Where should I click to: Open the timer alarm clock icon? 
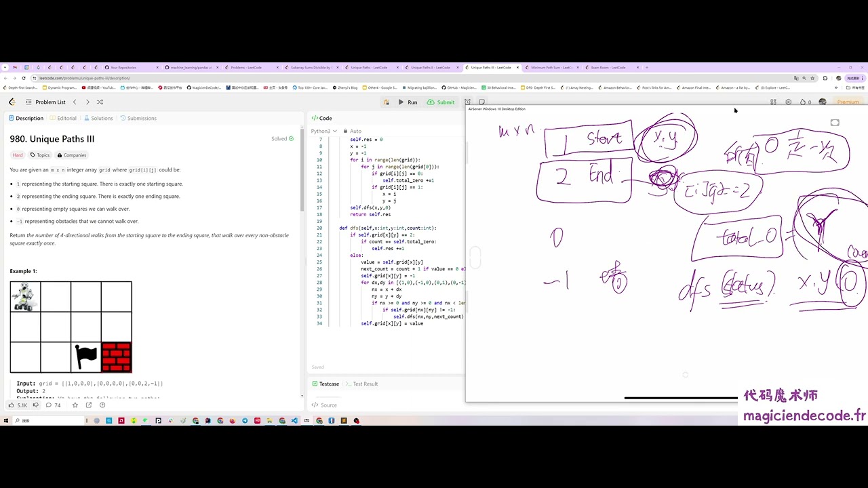coord(467,102)
